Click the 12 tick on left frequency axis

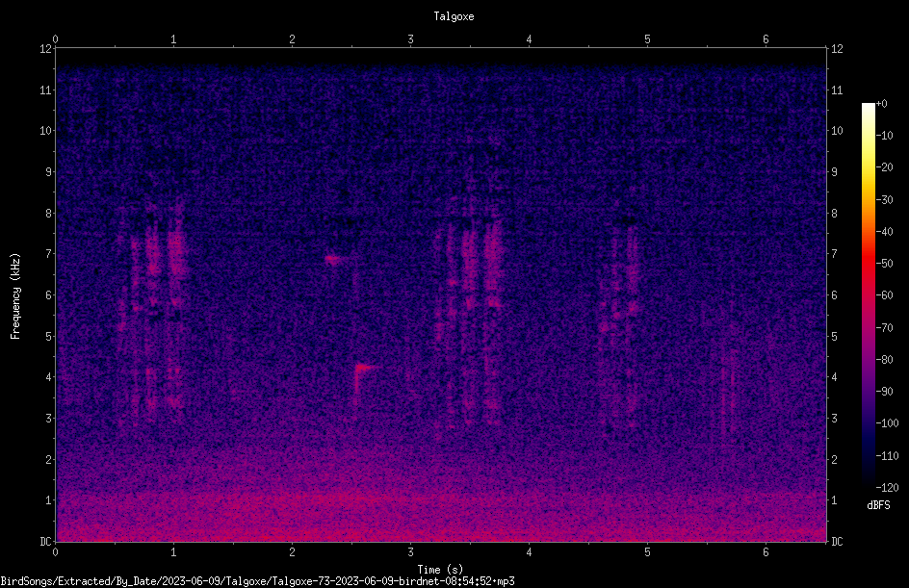[x=46, y=49]
